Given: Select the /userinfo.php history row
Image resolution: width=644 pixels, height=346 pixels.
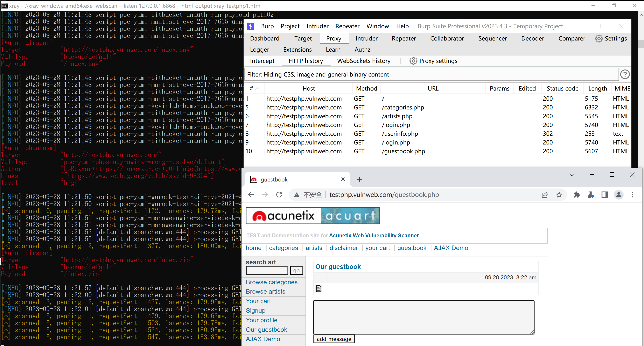Looking at the screenshot, I should (x=437, y=134).
